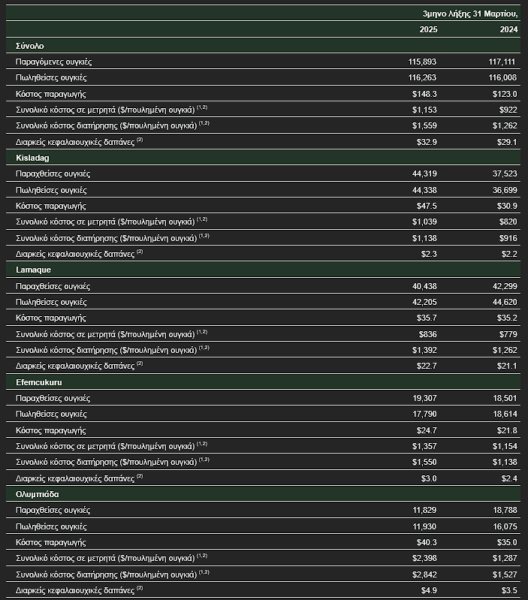
Task: Click the value $1,392
Action: 425,350
